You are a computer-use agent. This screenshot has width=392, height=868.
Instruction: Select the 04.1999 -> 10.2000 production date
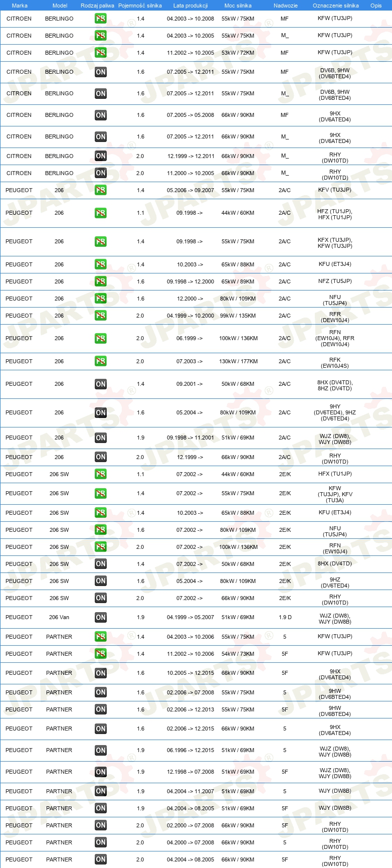190,316
